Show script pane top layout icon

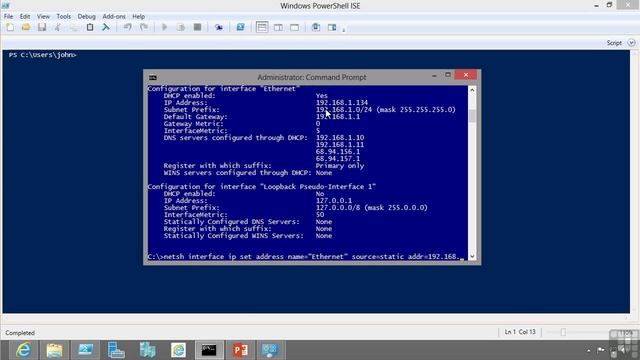click(x=262, y=27)
